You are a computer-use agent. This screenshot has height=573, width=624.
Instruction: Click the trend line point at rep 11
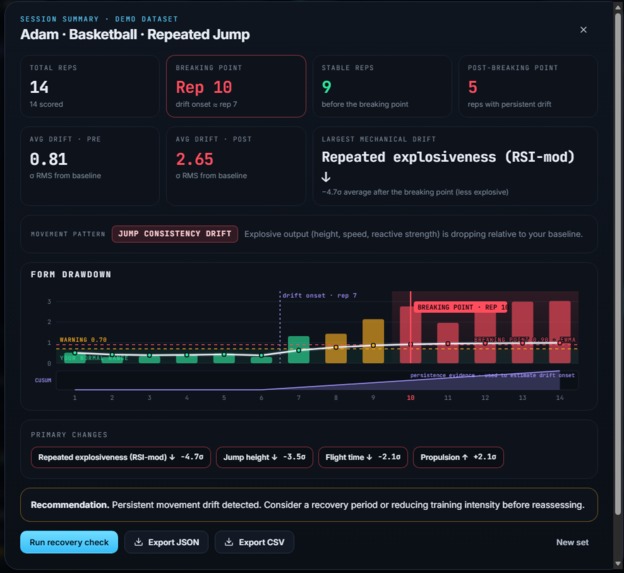coord(448,343)
